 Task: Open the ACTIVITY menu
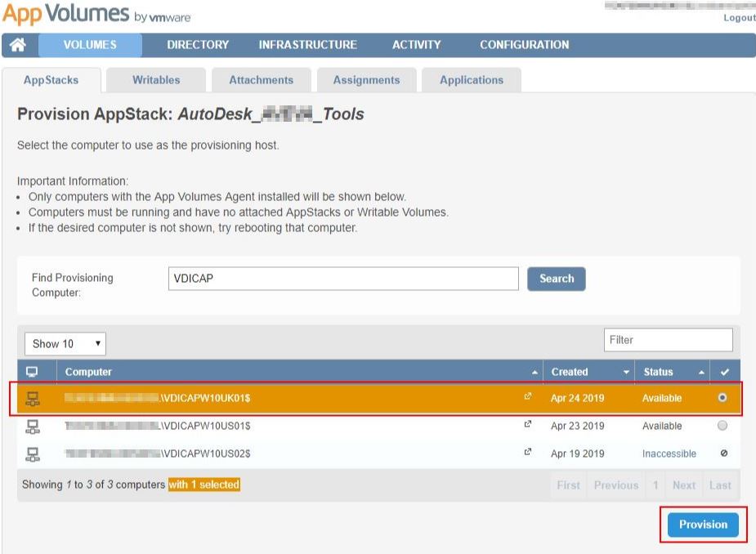417,45
